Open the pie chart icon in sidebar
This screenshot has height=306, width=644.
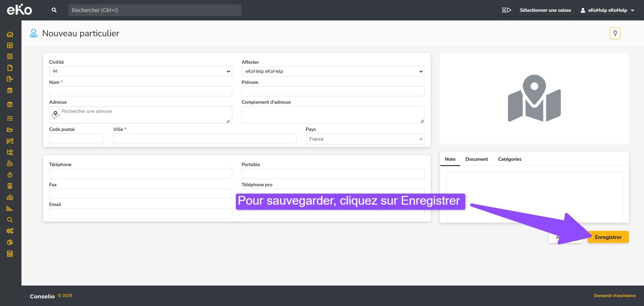10,242
